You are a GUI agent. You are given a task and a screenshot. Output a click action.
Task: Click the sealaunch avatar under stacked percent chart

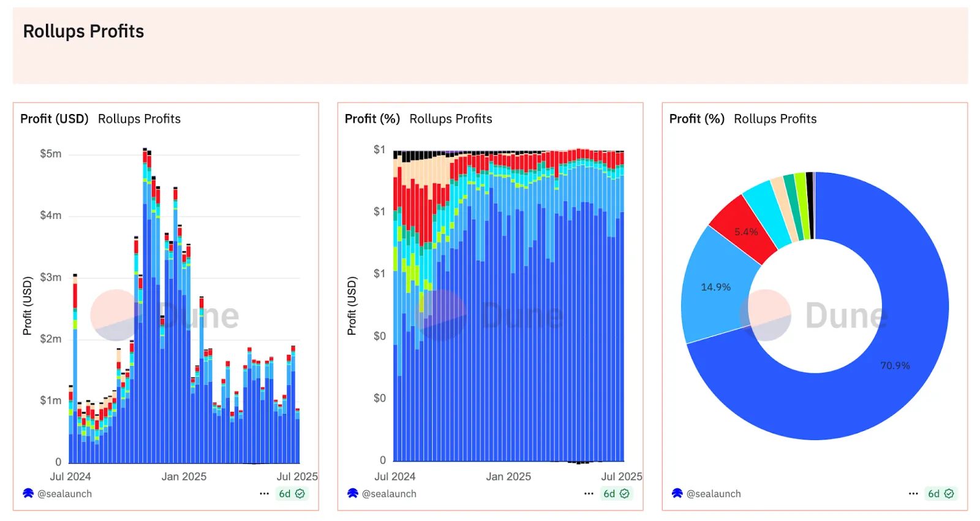click(353, 493)
